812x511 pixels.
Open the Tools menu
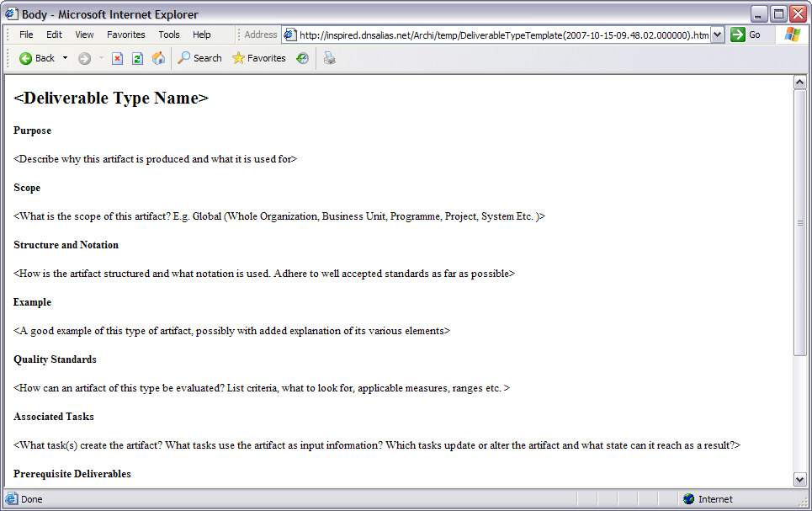[x=169, y=35]
